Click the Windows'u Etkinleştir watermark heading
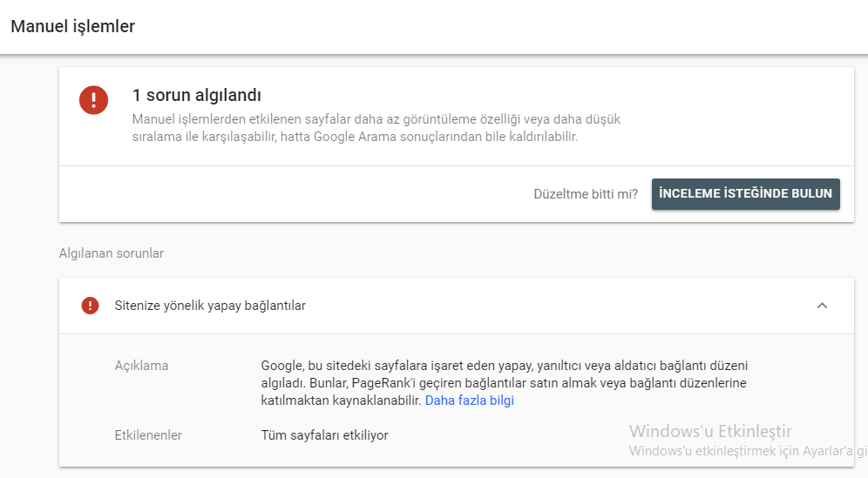Screen dimensions: 868x478 (x=710, y=431)
